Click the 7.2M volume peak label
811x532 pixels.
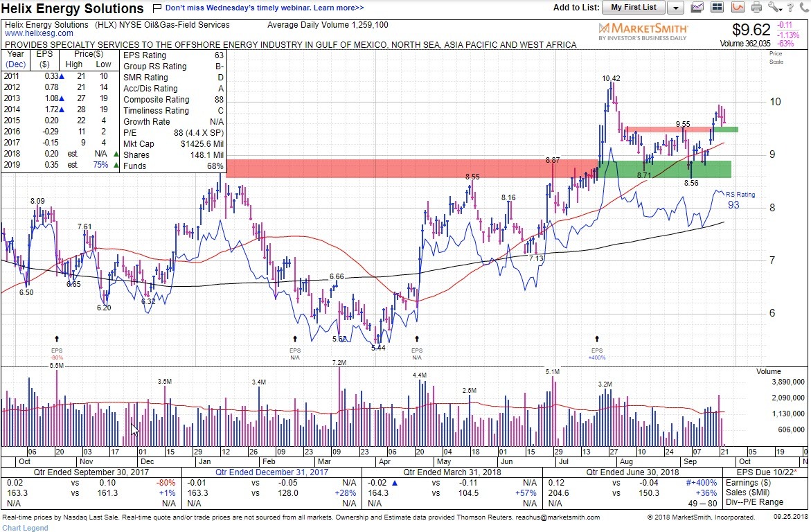click(339, 363)
